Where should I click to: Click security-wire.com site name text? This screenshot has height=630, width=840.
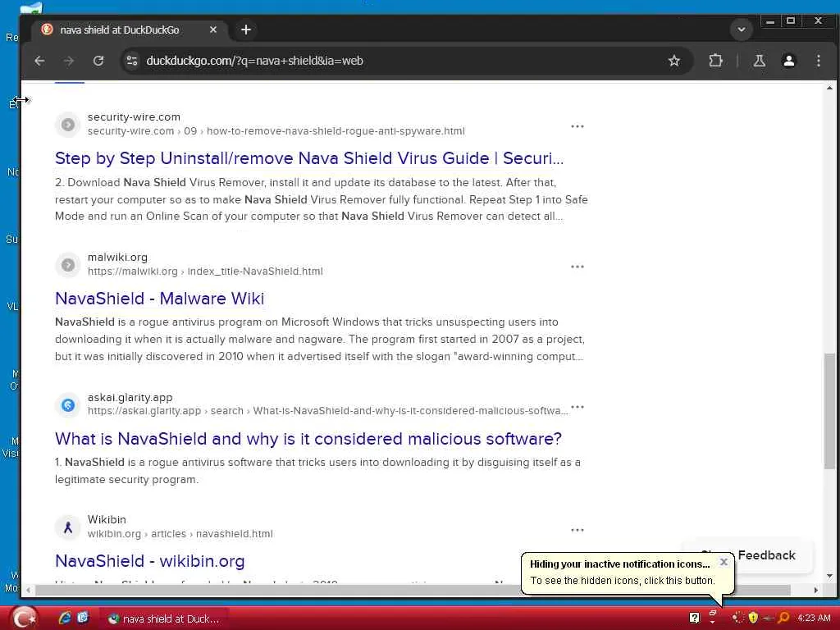[134, 116]
